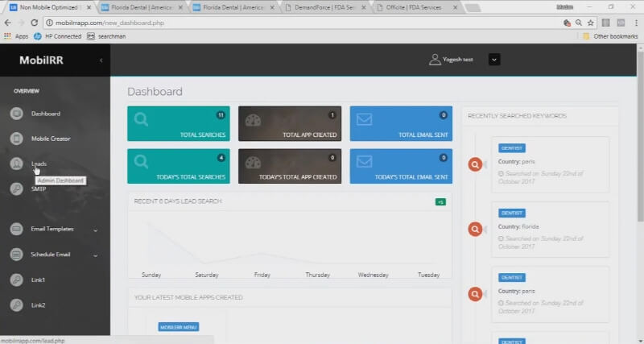644x344 pixels.
Task: Click the Schedule Email calendar icon
Action: click(x=16, y=255)
